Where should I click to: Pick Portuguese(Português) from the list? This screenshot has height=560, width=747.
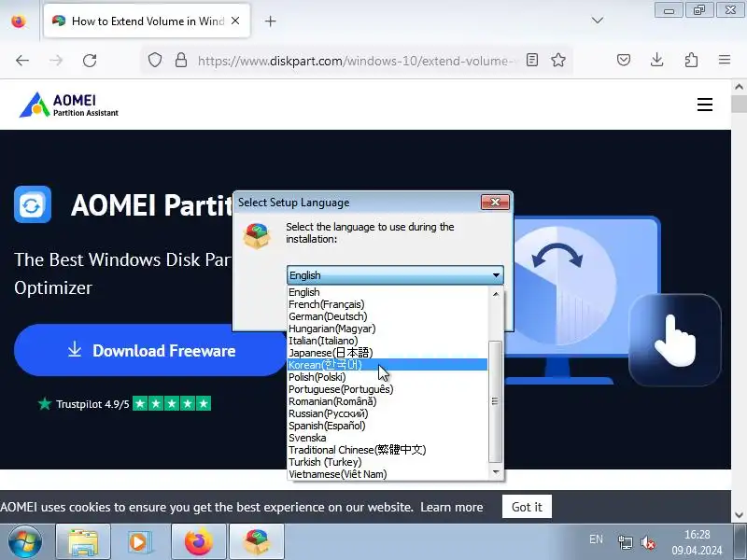click(388, 389)
